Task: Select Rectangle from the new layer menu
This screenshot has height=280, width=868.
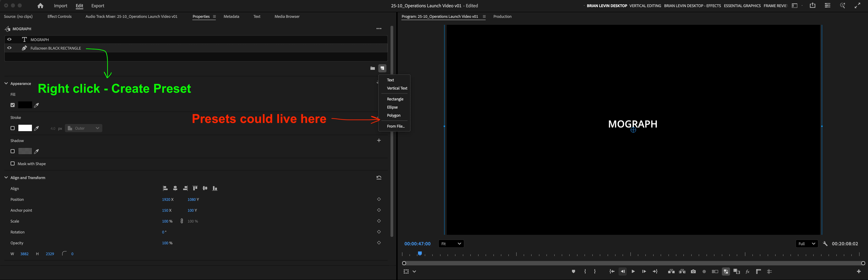Action: coord(395,99)
